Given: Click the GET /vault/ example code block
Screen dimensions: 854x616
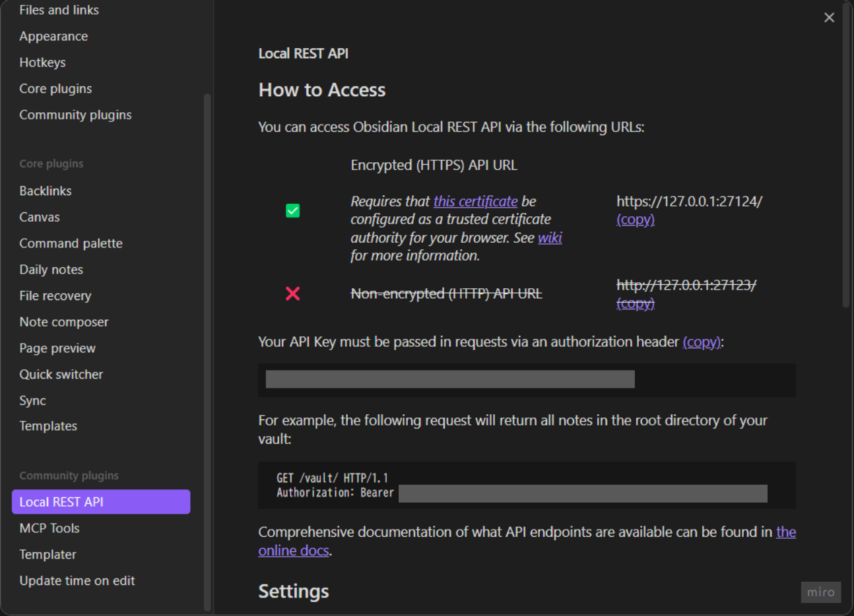Looking at the screenshot, I should tap(527, 485).
